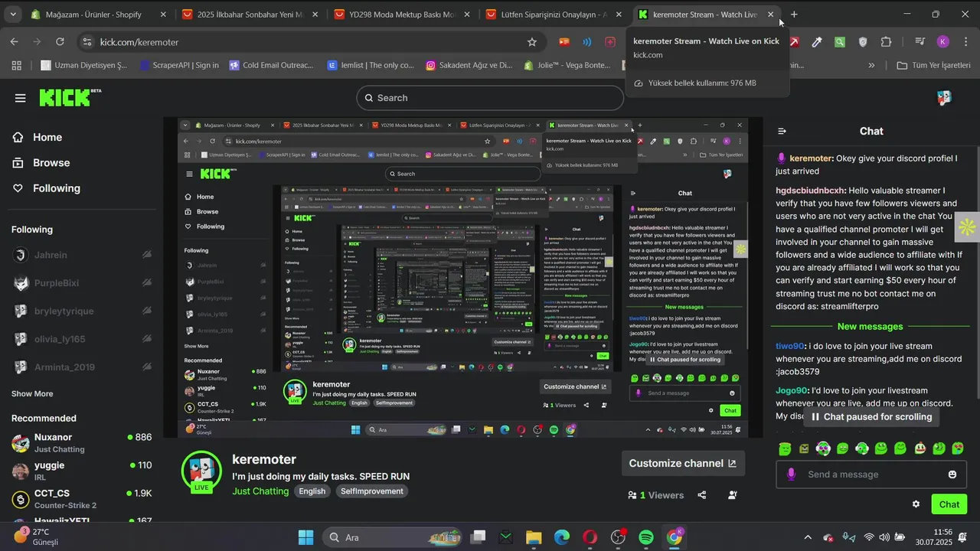980x551 pixels.
Task: Open the Just Chatting category link
Action: point(260,491)
